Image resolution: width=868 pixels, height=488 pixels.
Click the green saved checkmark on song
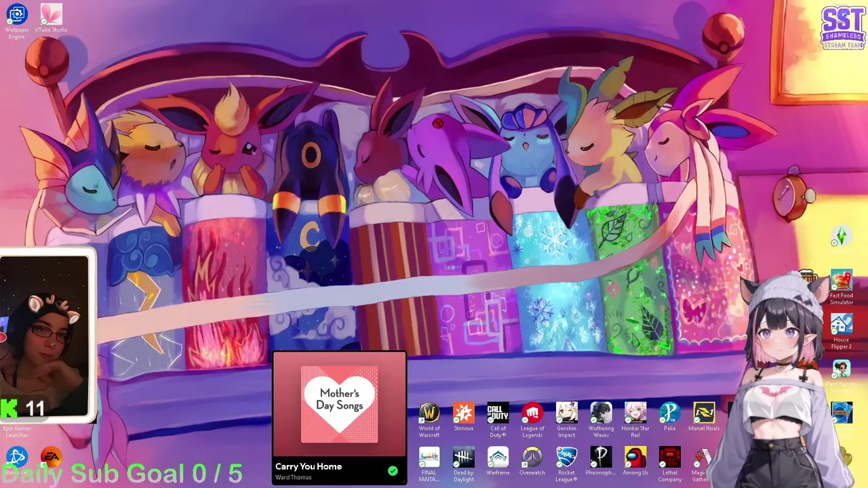(x=393, y=470)
